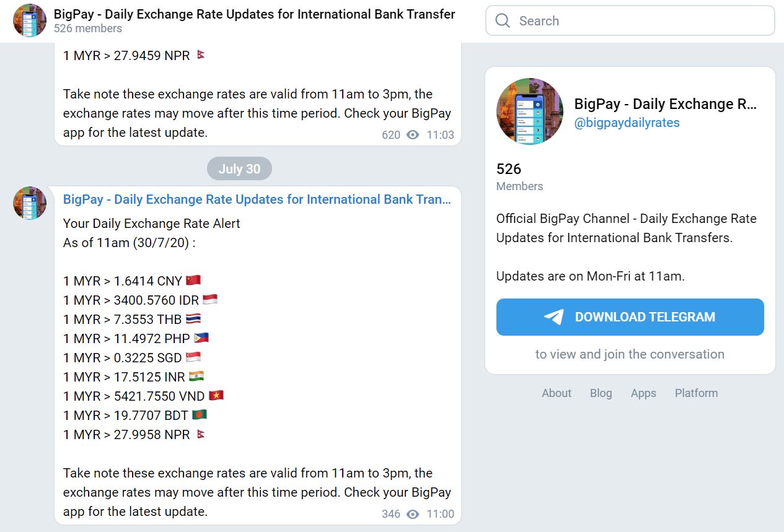Click the Nepal flag beside 27.9958 NPR
Image resolution: width=784 pixels, height=532 pixels.
pos(201,434)
